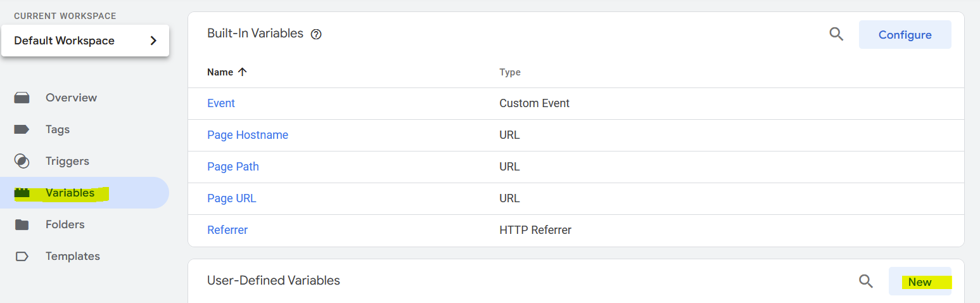The image size is (980, 303).
Task: Click the Variables brick icon
Action: pos(22,193)
